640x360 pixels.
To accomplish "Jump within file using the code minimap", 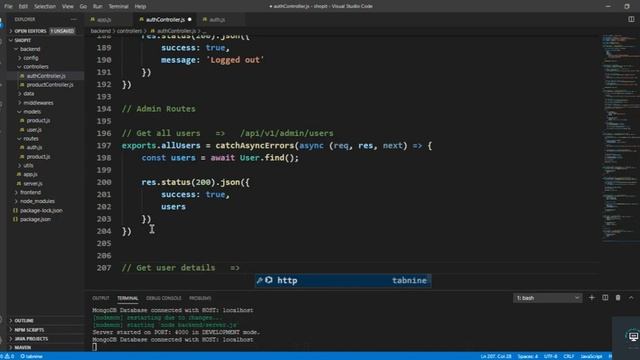I will coord(620,139).
